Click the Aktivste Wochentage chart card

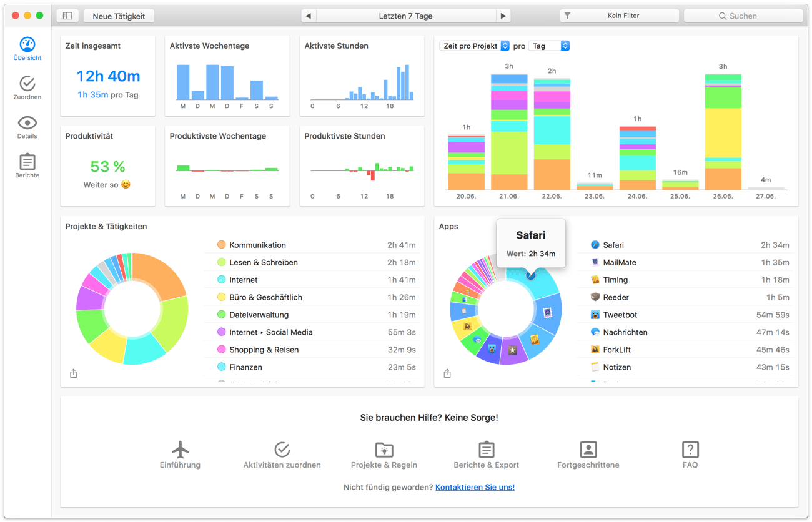coord(227,76)
